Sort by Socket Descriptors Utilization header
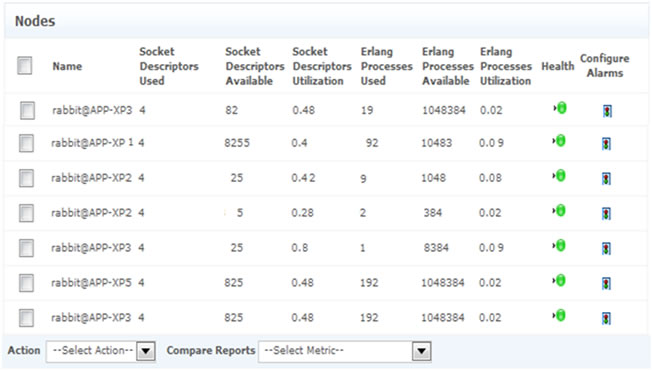Image resolution: width=652 pixels, height=370 pixels. tap(322, 66)
